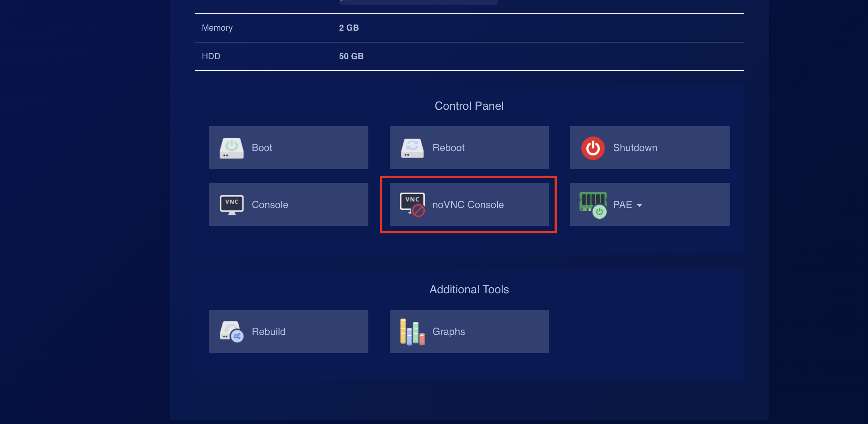
Task: Click the Rebuild drive gear icon
Action: coord(231,332)
